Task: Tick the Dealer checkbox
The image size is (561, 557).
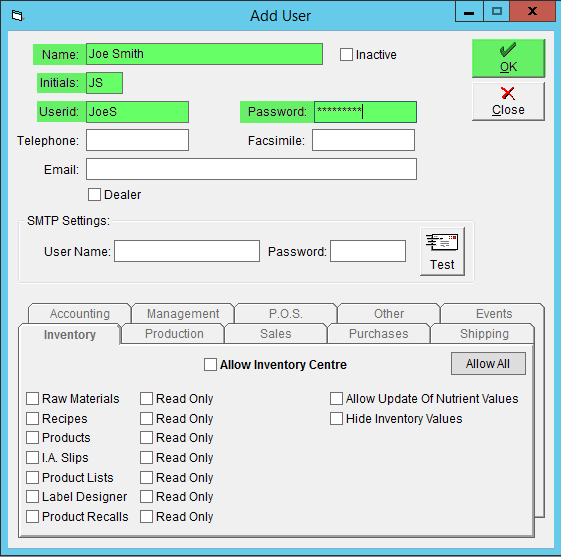Action: click(94, 195)
